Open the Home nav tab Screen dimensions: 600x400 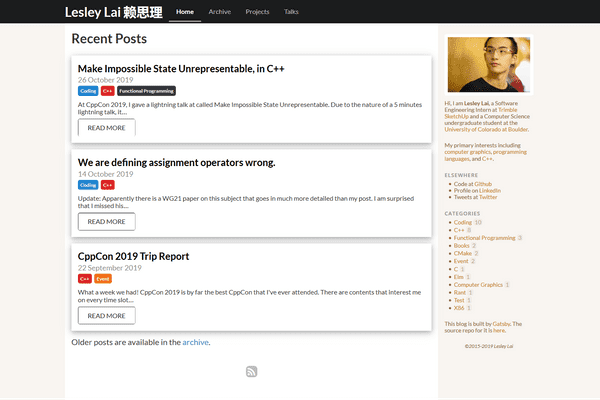(185, 12)
